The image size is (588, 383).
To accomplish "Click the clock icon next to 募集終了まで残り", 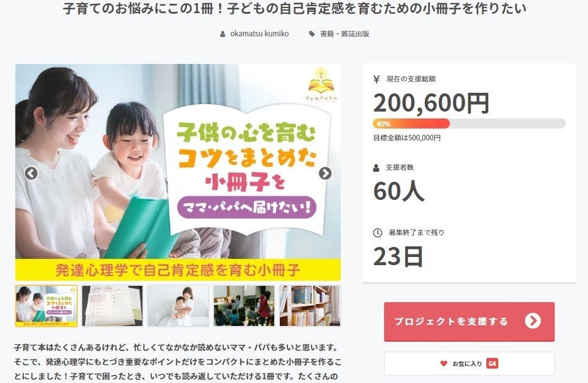I will pos(377,233).
